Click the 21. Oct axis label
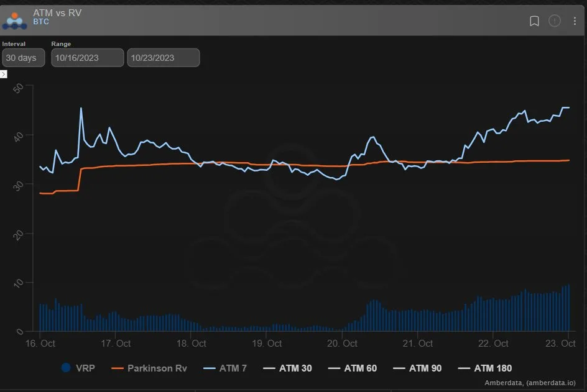Image resolution: width=587 pixels, height=392 pixels. (x=418, y=344)
